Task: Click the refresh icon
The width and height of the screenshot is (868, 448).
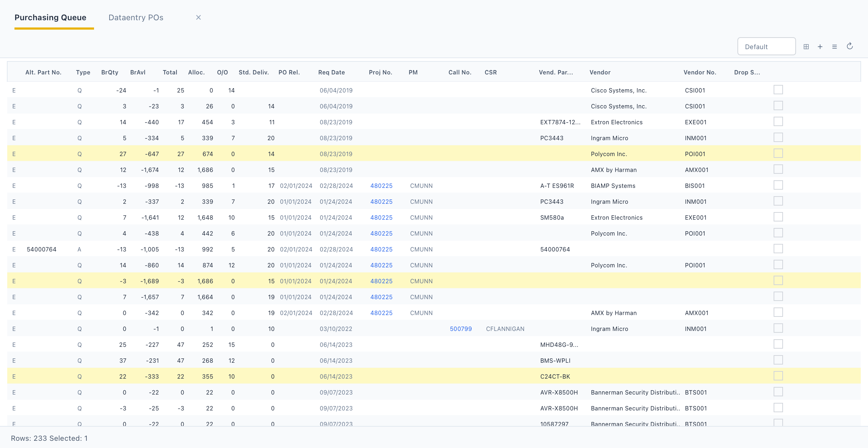Action: pos(850,46)
